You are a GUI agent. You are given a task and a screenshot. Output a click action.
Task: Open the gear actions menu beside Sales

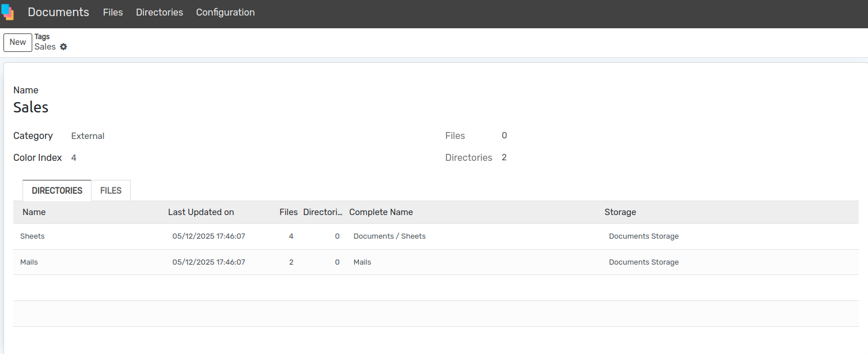point(63,47)
